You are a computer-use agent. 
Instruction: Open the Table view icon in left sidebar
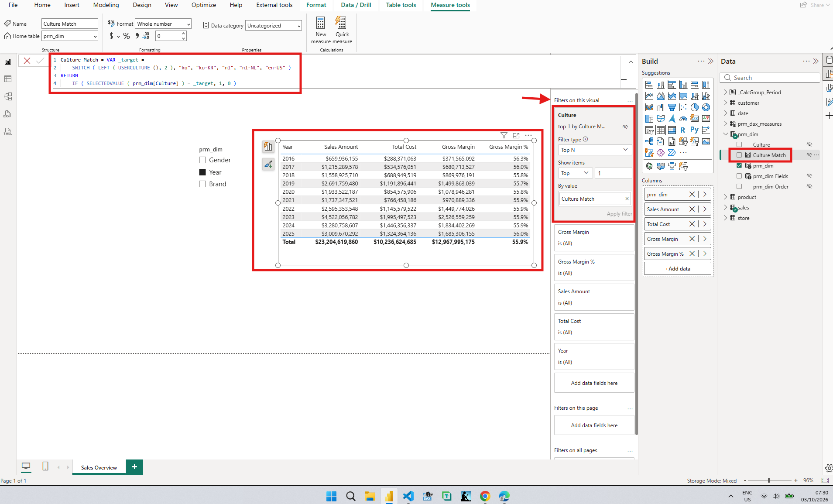click(8, 79)
